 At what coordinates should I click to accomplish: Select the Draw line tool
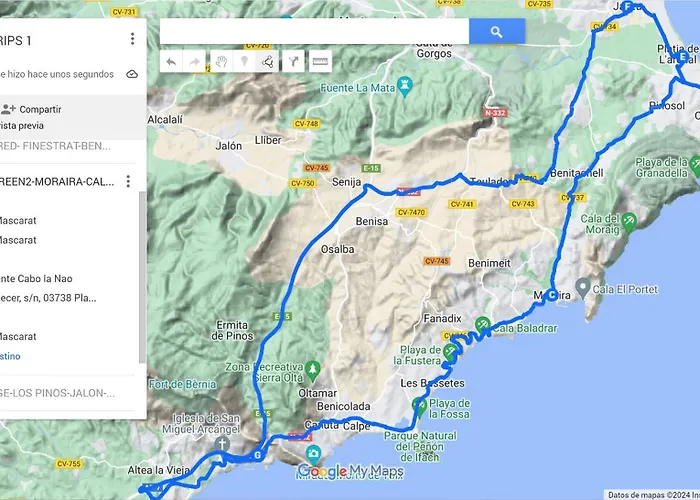pyautogui.click(x=268, y=62)
